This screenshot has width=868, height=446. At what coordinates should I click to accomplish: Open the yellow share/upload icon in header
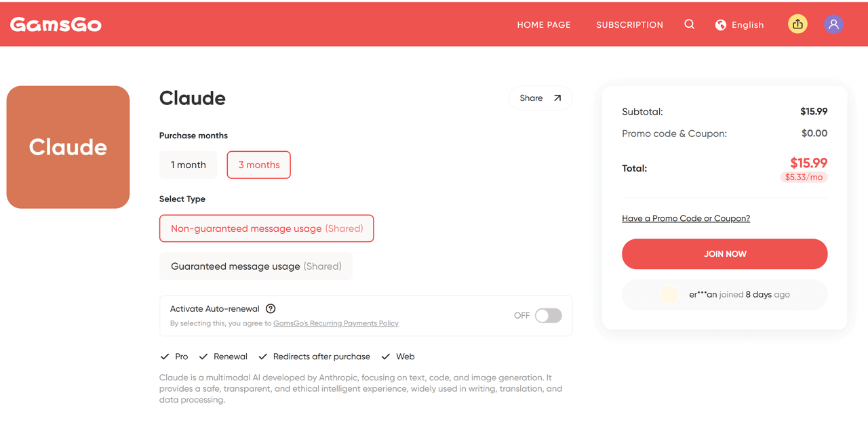click(x=797, y=24)
